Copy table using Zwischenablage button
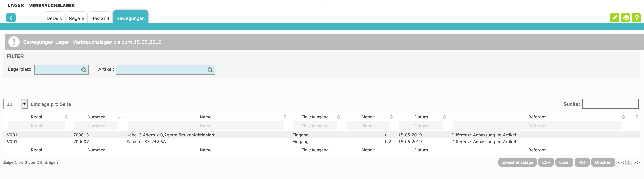 click(517, 162)
